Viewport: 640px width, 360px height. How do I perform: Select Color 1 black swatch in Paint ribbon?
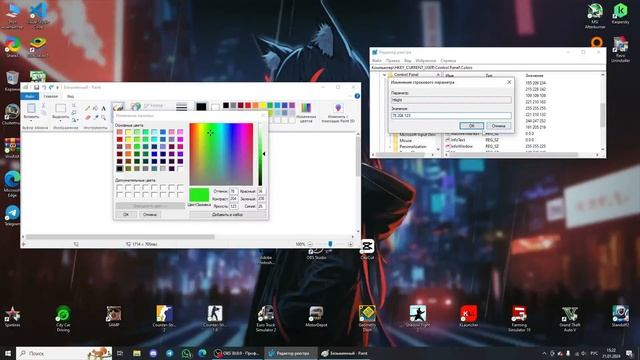click(x=201, y=107)
